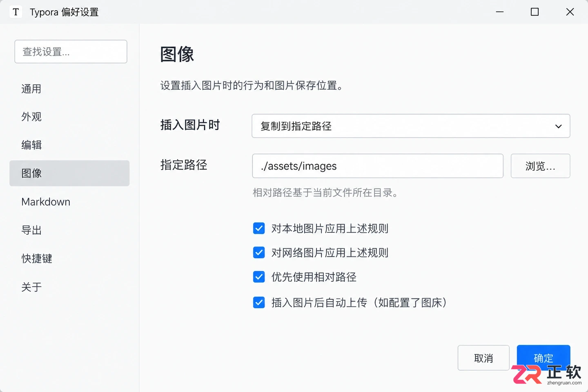Click the 取消 button

click(x=483, y=358)
